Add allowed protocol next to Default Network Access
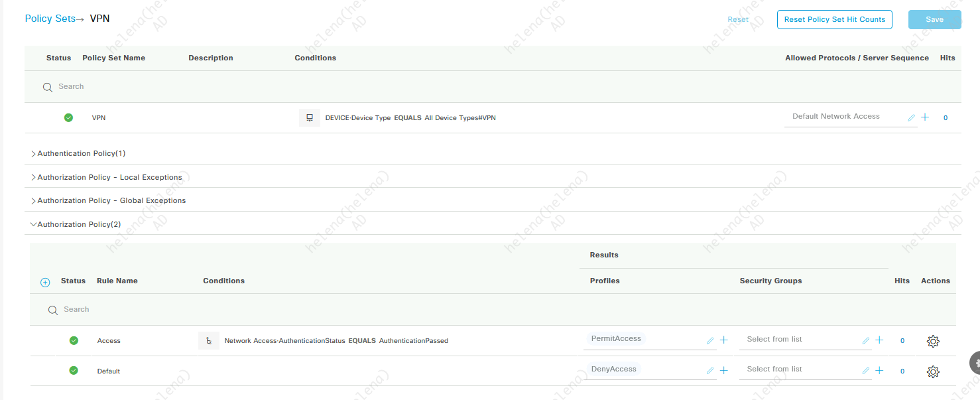Image resolution: width=980 pixels, height=400 pixels. coord(926,117)
